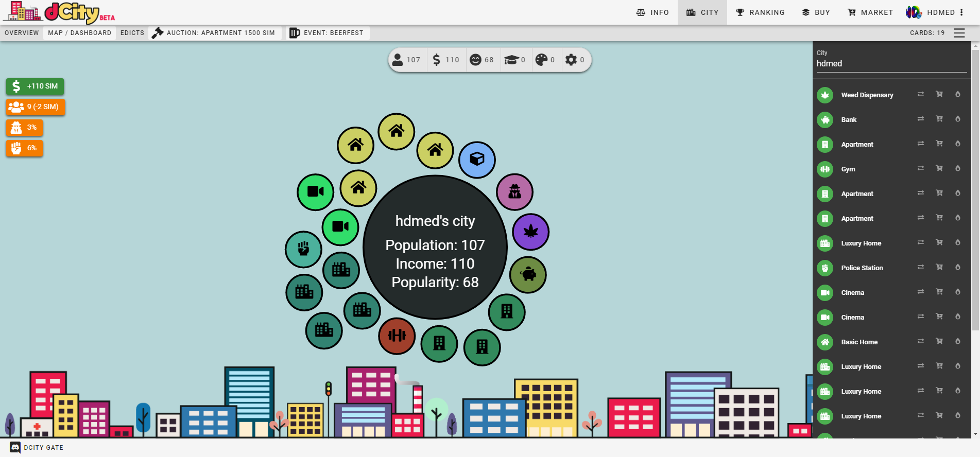
Task: Click the 6% fist badge
Action: coord(24,148)
